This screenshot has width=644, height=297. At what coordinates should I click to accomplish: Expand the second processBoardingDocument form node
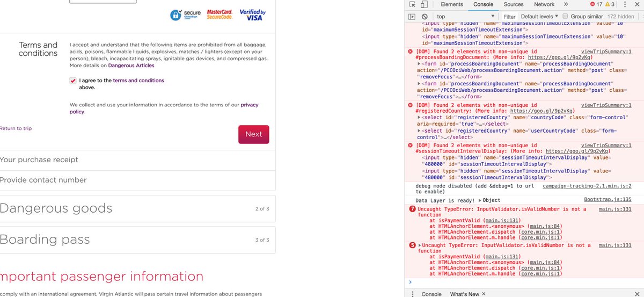click(x=419, y=84)
